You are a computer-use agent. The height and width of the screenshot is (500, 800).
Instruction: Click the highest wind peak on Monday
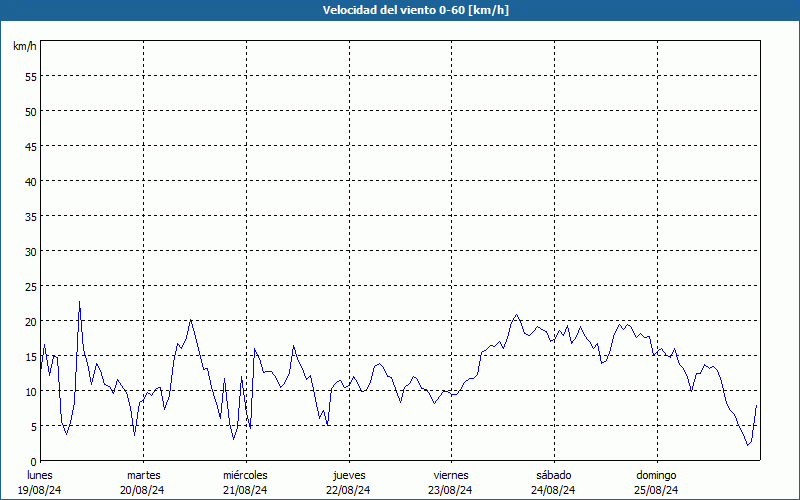coord(80,301)
